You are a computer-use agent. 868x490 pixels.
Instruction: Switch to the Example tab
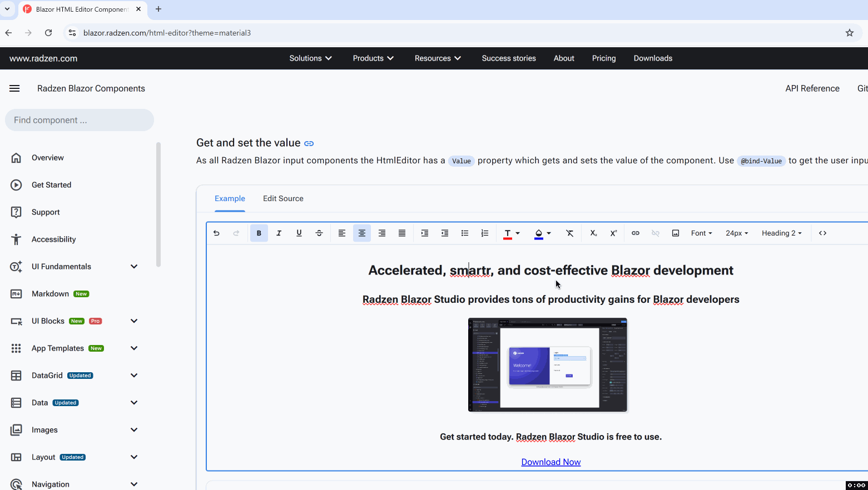[x=230, y=198]
